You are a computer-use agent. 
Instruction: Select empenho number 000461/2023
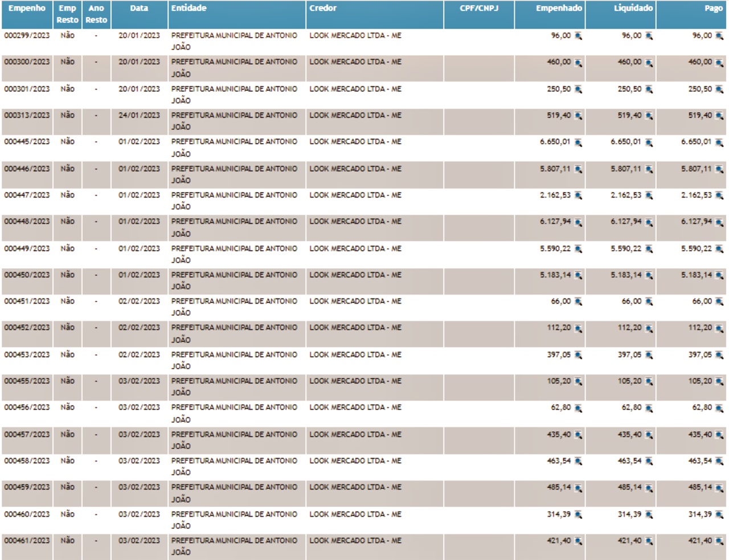point(27,540)
